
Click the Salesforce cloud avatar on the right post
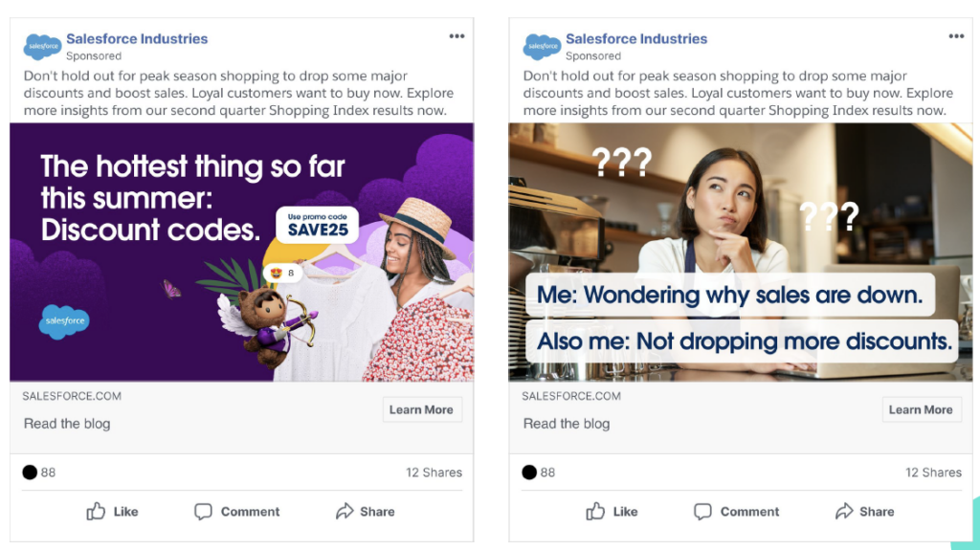pos(542,46)
